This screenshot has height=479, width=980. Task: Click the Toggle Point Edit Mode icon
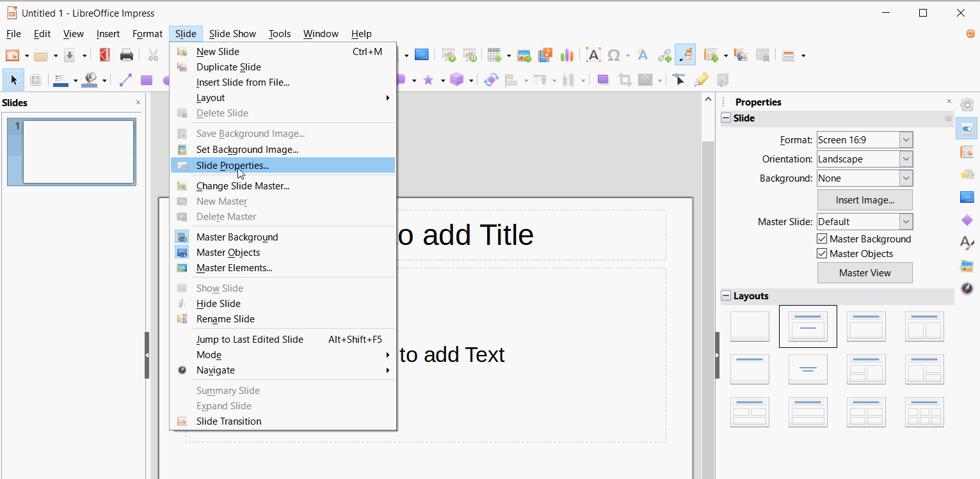click(679, 80)
